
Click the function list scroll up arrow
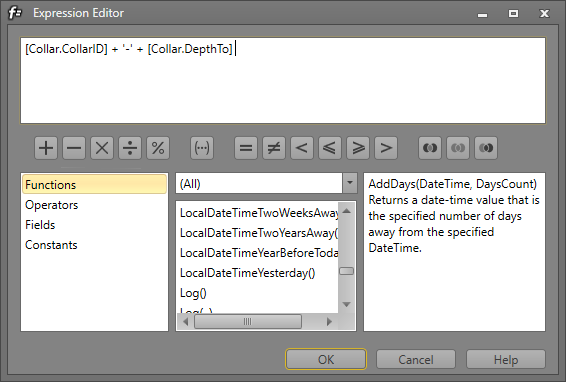[x=346, y=211]
